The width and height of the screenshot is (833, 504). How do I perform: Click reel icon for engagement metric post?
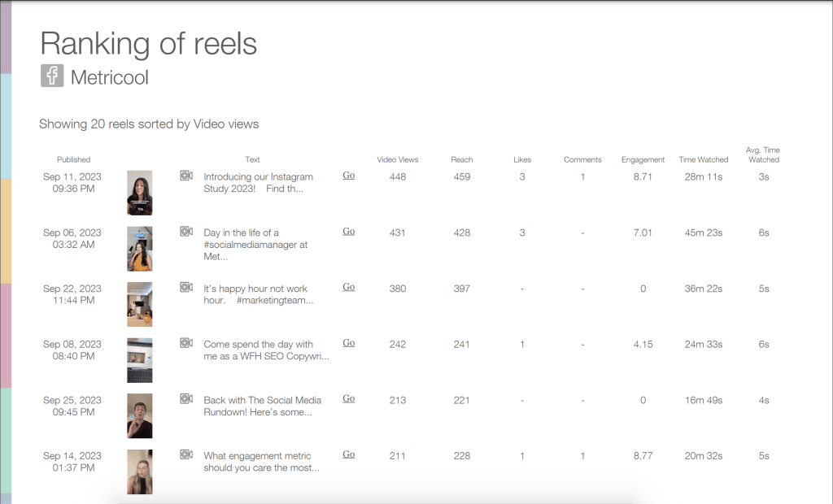click(186, 454)
